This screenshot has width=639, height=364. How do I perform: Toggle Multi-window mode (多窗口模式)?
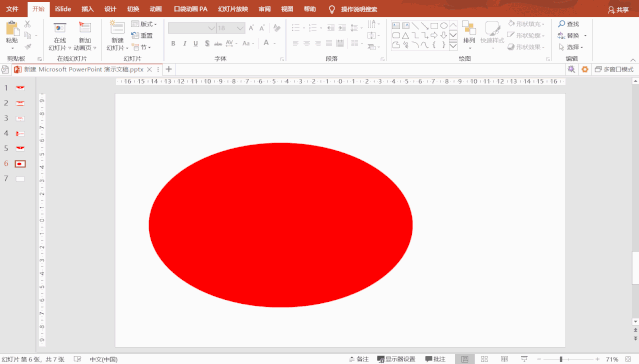coord(614,69)
